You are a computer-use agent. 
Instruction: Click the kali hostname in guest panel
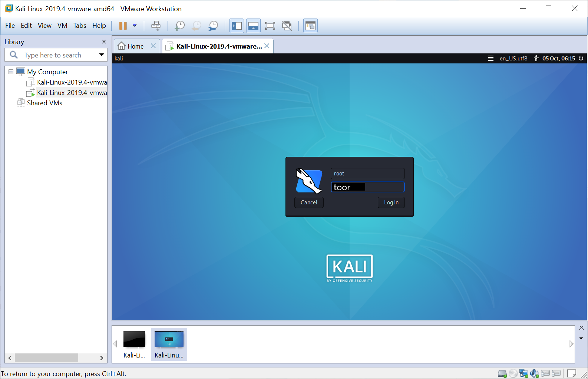pyautogui.click(x=119, y=58)
